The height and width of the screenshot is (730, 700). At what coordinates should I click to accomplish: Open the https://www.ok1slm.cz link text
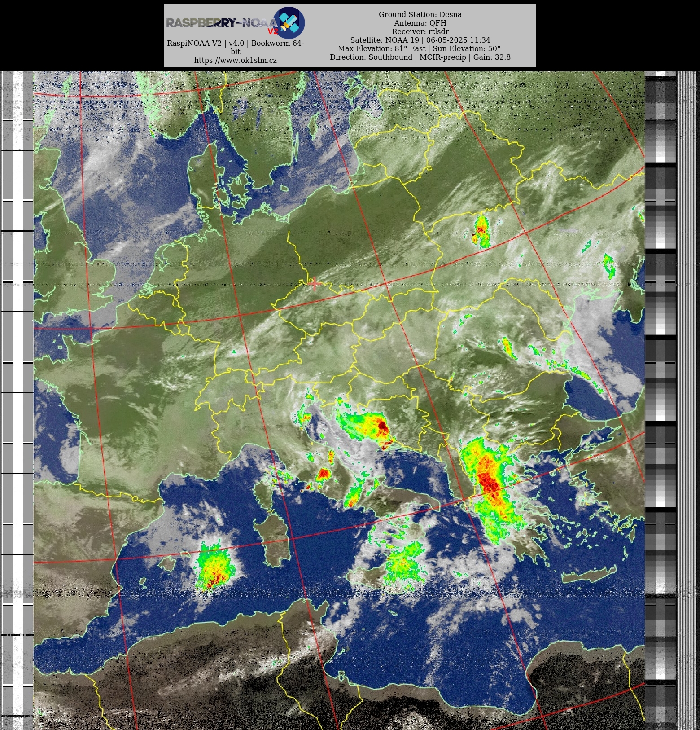click(236, 60)
